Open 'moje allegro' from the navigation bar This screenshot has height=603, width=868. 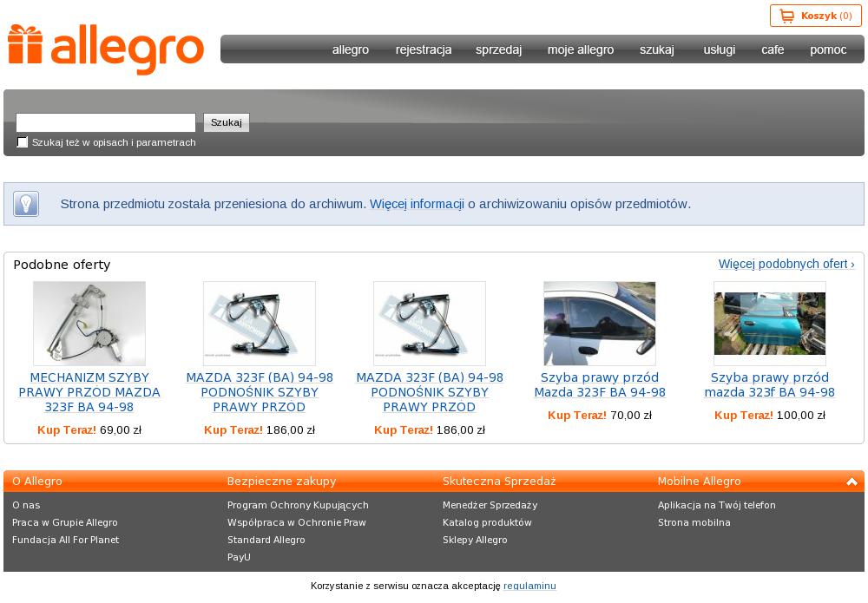tap(581, 49)
